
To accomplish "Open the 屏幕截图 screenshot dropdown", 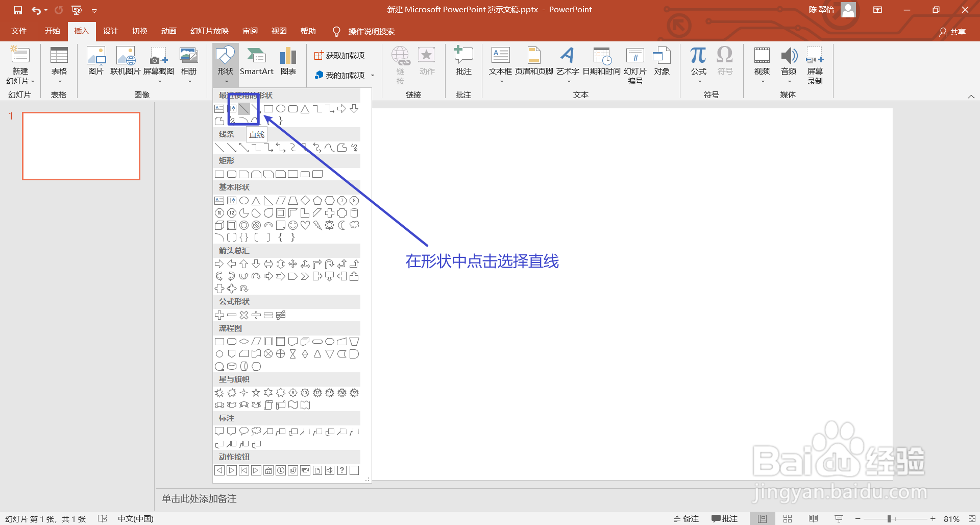I will point(159,82).
